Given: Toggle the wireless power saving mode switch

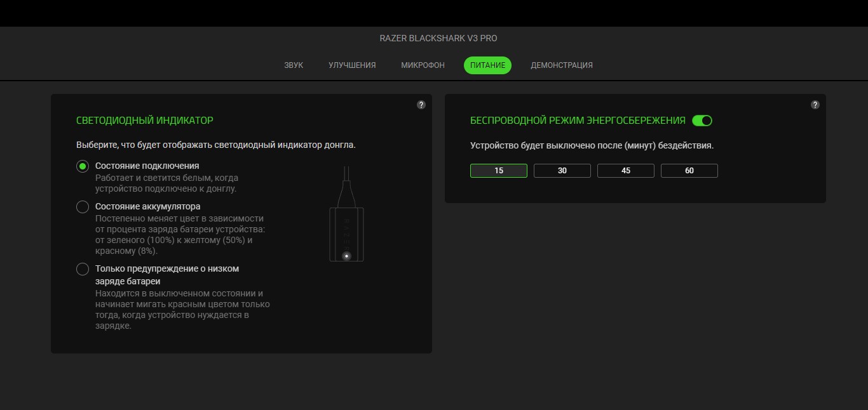Looking at the screenshot, I should click(x=702, y=121).
